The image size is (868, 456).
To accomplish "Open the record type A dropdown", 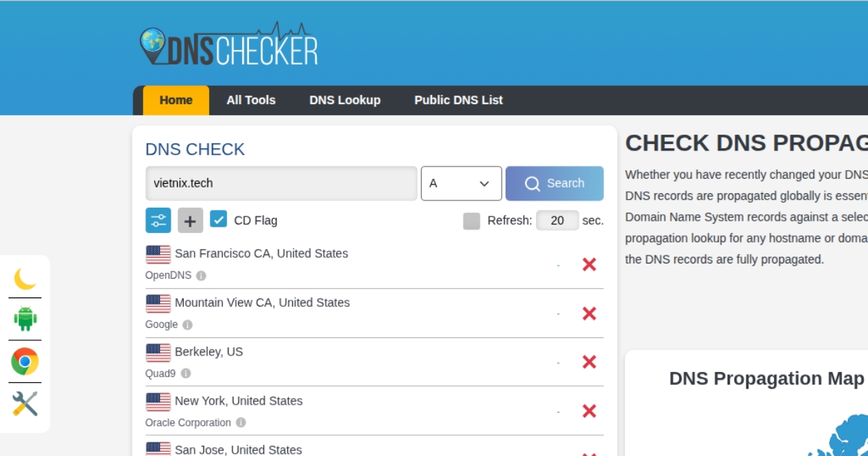I will (461, 183).
